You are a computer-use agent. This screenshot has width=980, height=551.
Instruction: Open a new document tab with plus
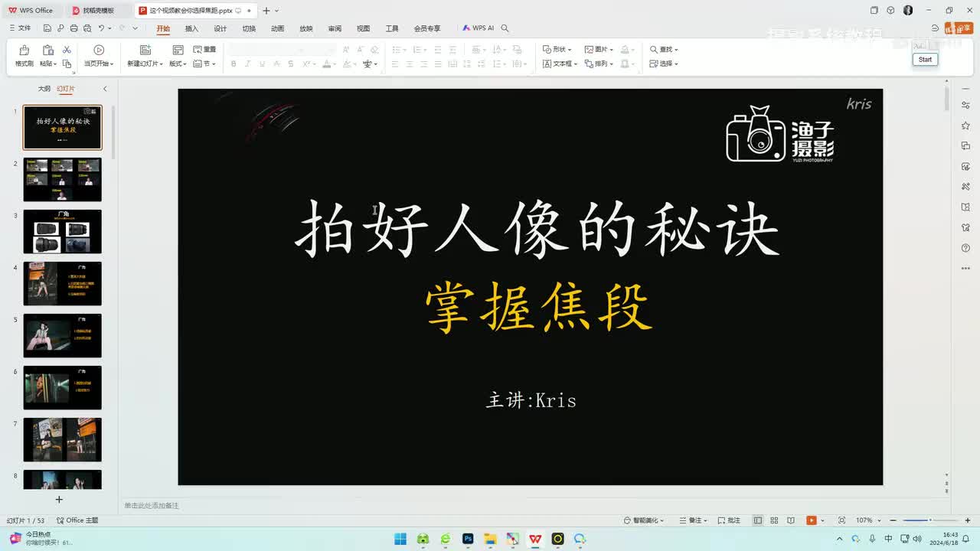[x=266, y=11]
